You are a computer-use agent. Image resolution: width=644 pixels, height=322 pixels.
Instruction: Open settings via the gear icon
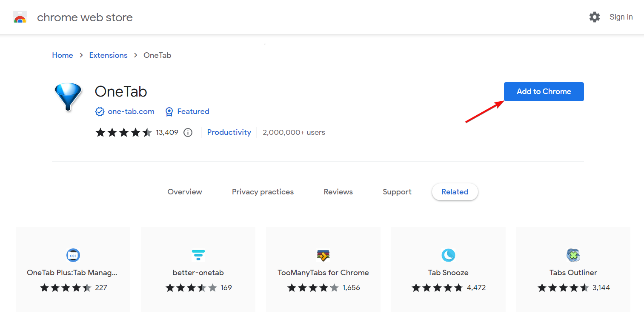[x=594, y=17]
